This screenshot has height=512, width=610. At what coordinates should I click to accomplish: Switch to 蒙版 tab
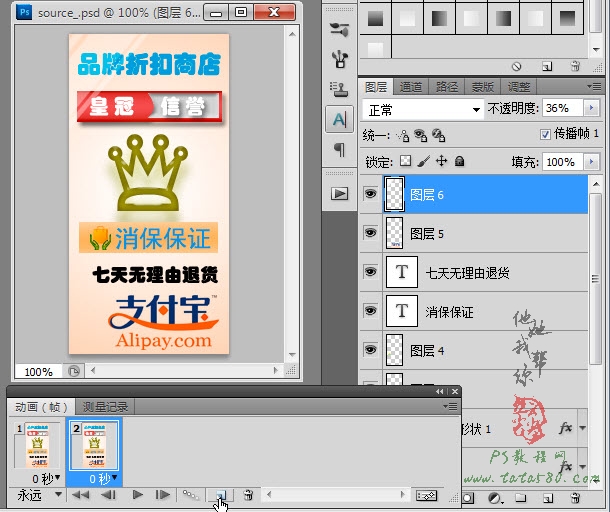pyautogui.click(x=482, y=87)
